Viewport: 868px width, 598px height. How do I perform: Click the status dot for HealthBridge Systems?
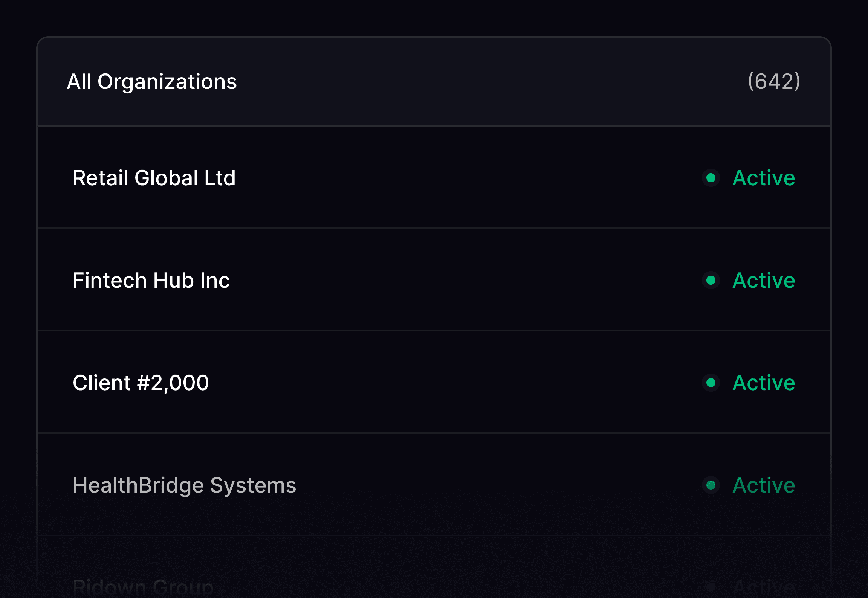tap(711, 485)
